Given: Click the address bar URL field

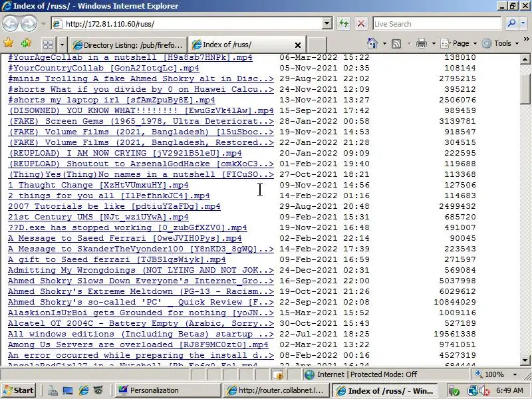Looking at the screenshot, I should click(192, 24).
